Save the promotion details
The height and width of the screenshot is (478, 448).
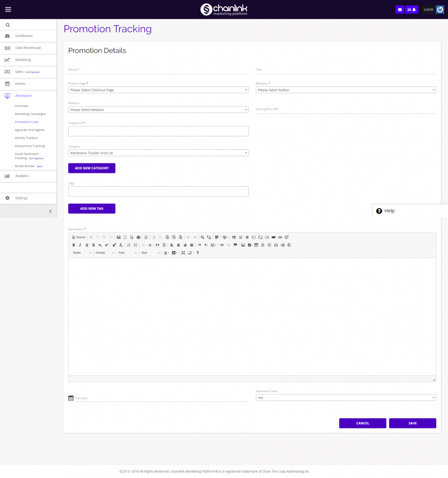click(x=412, y=423)
